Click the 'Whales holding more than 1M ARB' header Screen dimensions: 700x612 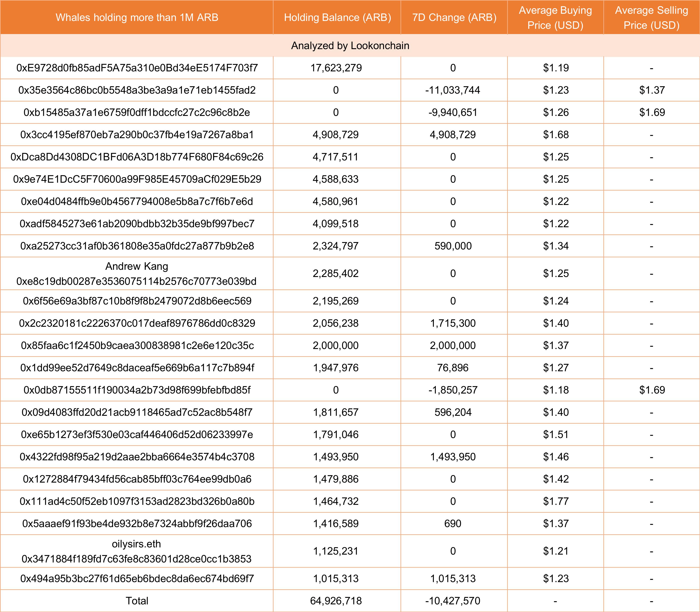click(137, 17)
